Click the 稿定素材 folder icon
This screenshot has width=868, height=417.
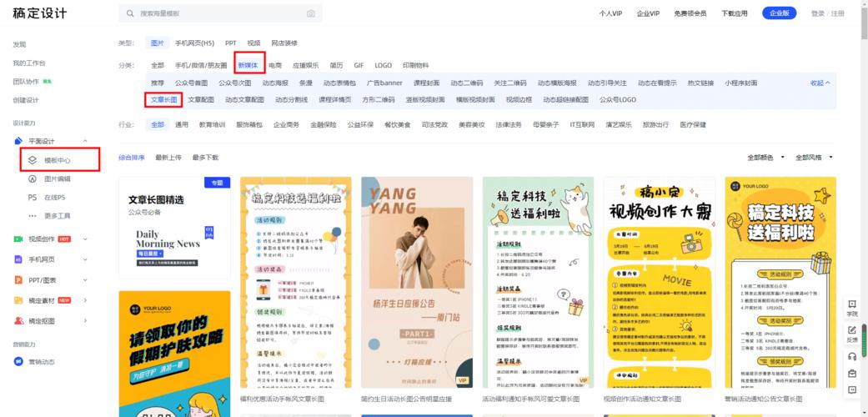pyautogui.click(x=18, y=300)
